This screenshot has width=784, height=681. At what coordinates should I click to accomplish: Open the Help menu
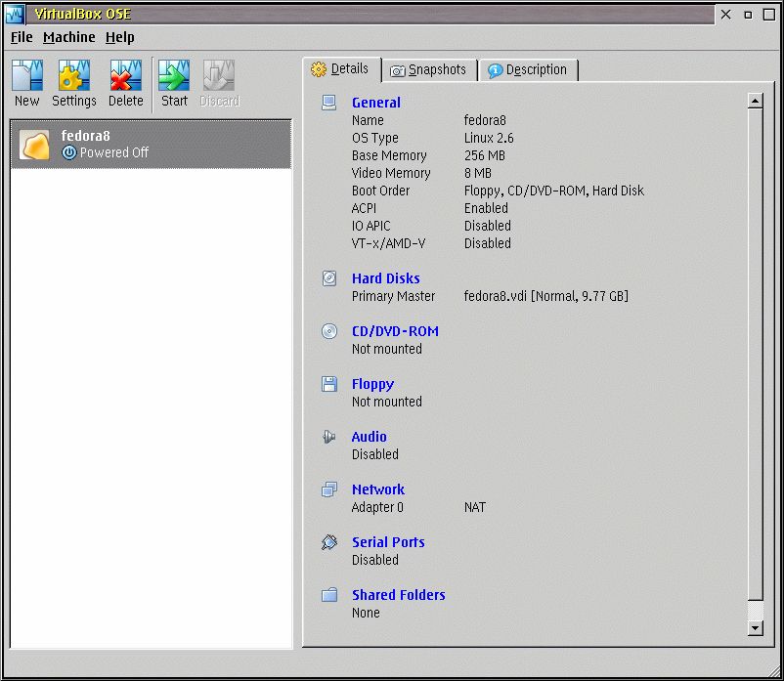pyautogui.click(x=120, y=37)
